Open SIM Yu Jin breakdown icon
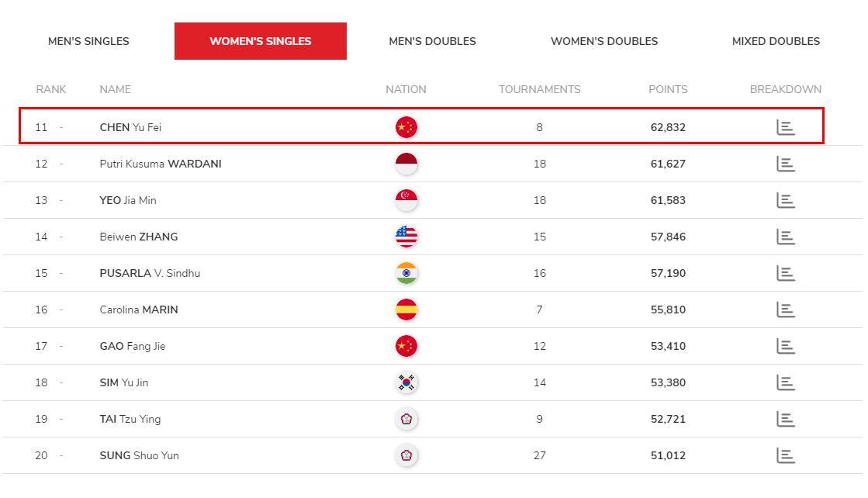The image size is (868, 498). [x=786, y=383]
